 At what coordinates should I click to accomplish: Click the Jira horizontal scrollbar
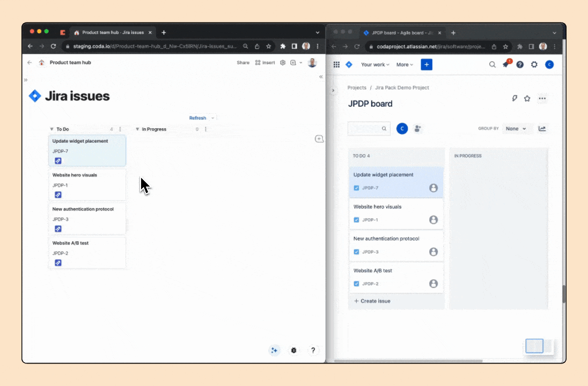(x=408, y=361)
